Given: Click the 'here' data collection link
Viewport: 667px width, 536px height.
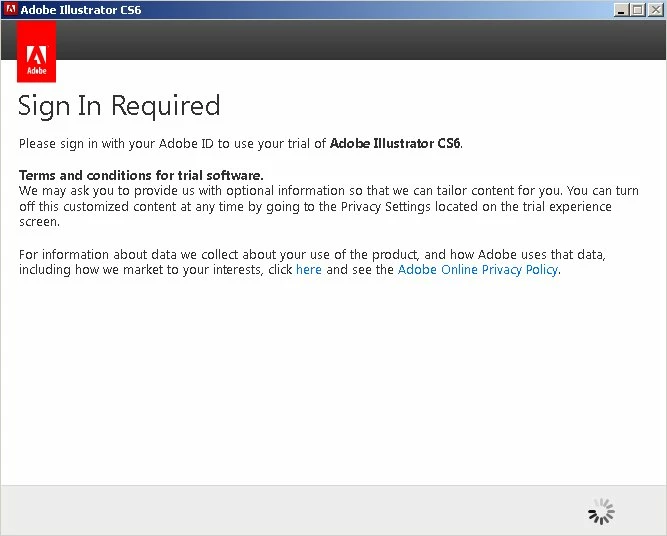Looking at the screenshot, I should pyautogui.click(x=308, y=270).
